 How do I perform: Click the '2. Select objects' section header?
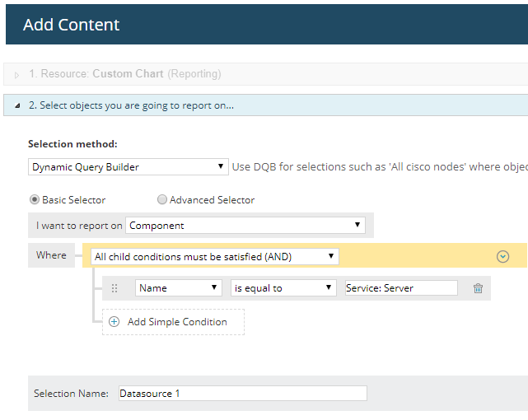tap(132, 105)
